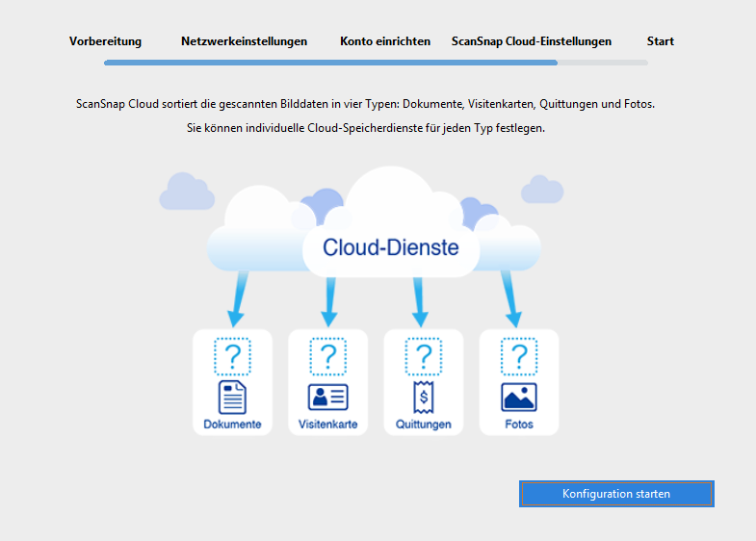The width and height of the screenshot is (756, 541).
Task: Select ScanSnap Cloud-Einstellungen step
Action: pos(532,41)
